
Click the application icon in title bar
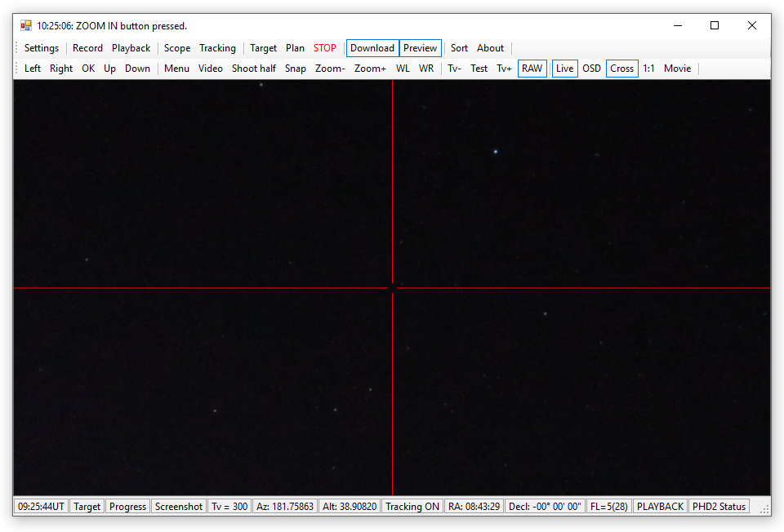tap(26, 25)
